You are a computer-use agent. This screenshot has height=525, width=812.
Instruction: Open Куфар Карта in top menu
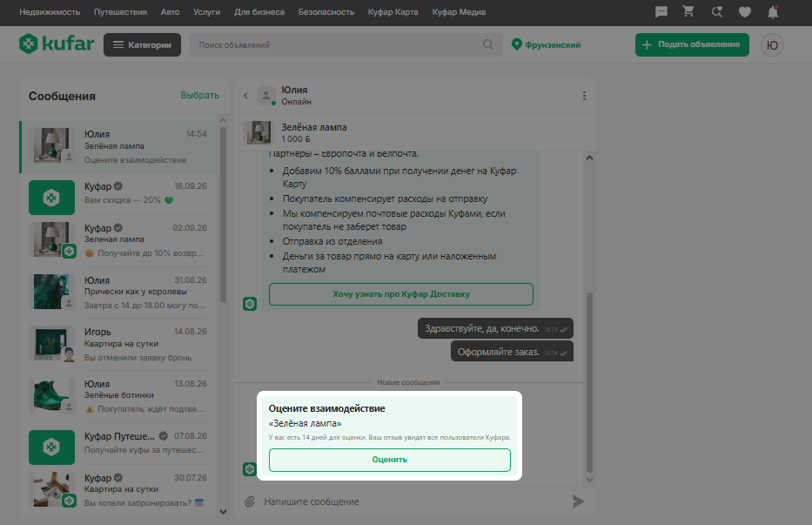[x=393, y=12]
